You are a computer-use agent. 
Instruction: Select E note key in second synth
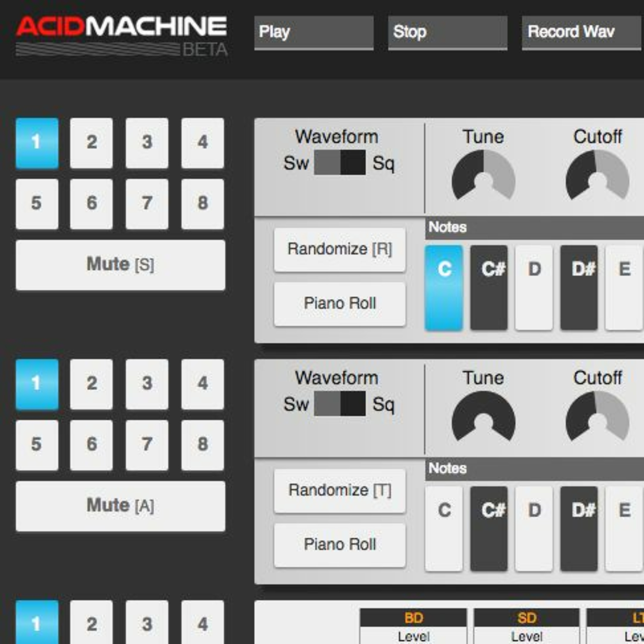click(x=624, y=529)
